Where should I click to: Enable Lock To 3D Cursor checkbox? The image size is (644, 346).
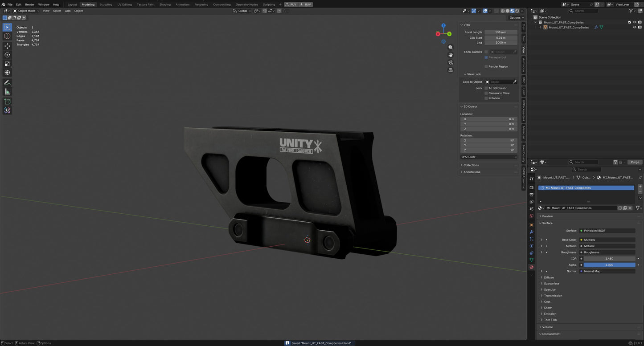(x=486, y=88)
